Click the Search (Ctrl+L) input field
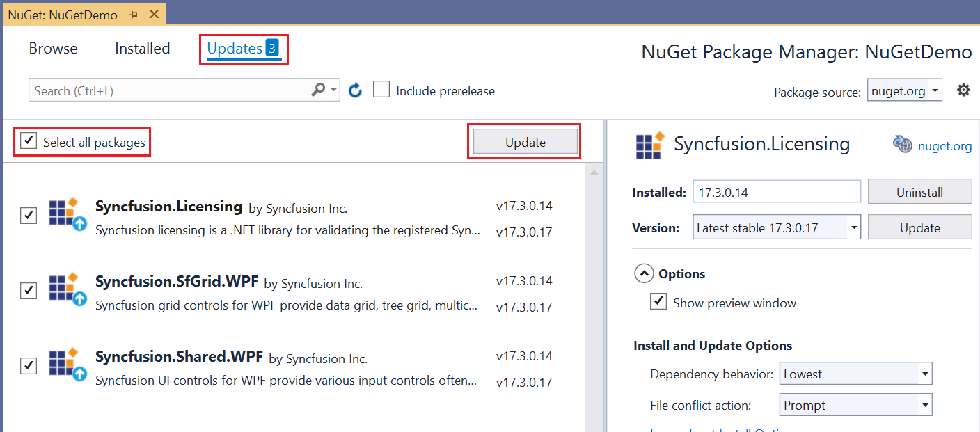The width and height of the screenshot is (980, 432). point(167,90)
